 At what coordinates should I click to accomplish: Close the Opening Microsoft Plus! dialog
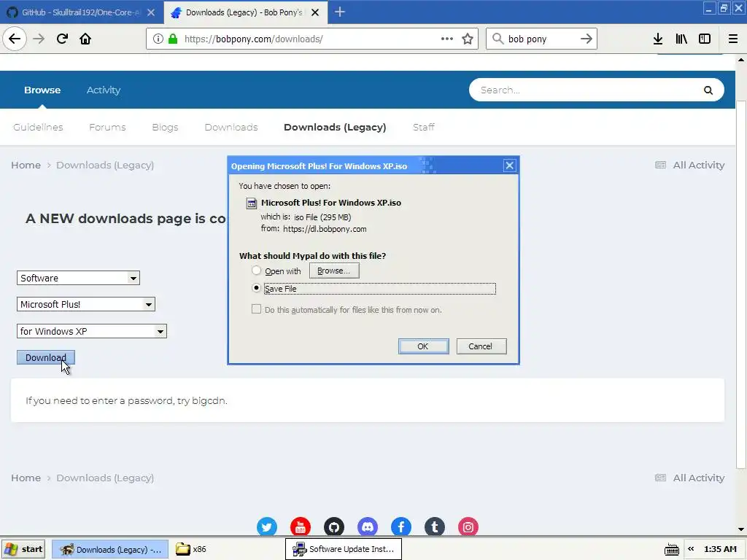pyautogui.click(x=509, y=166)
